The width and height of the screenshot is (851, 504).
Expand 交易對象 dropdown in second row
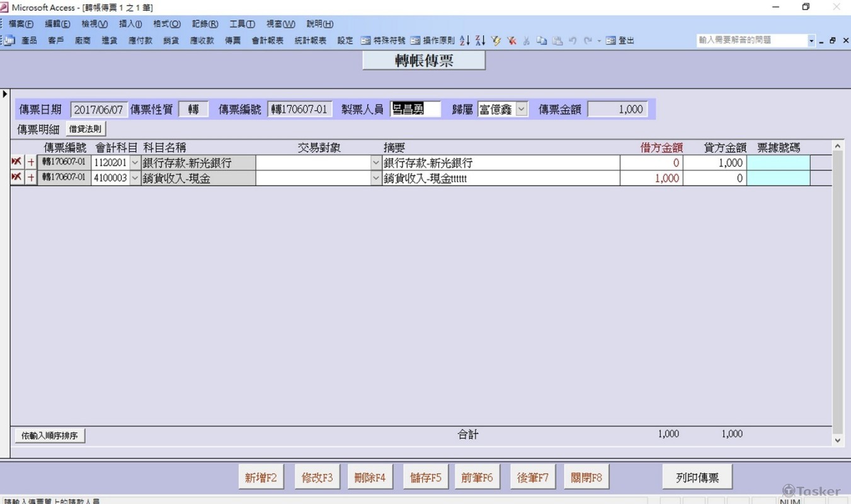(x=376, y=178)
